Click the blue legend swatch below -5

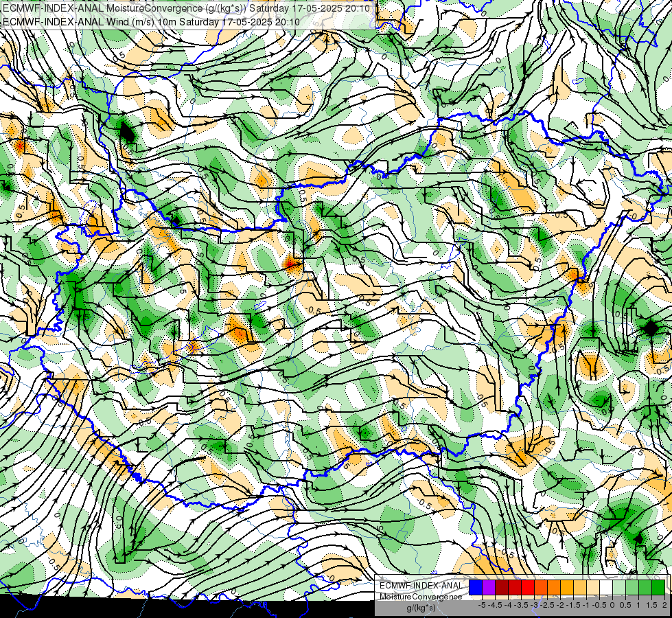point(476,588)
